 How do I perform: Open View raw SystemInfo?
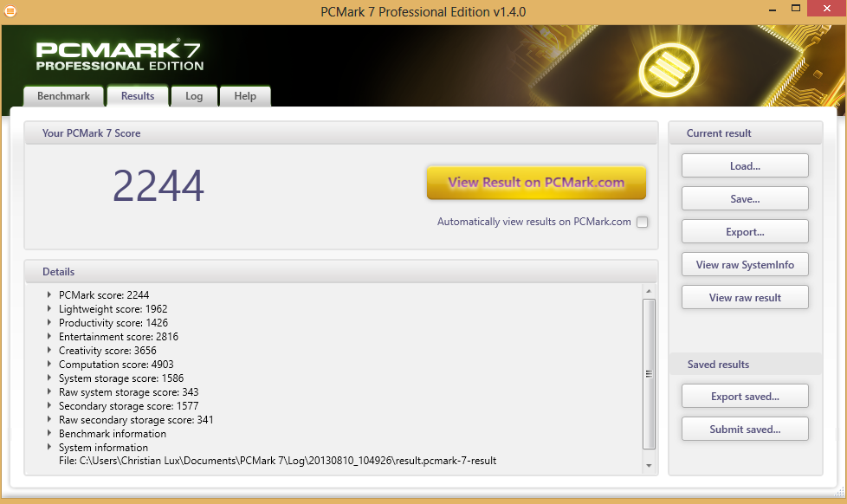tap(745, 265)
